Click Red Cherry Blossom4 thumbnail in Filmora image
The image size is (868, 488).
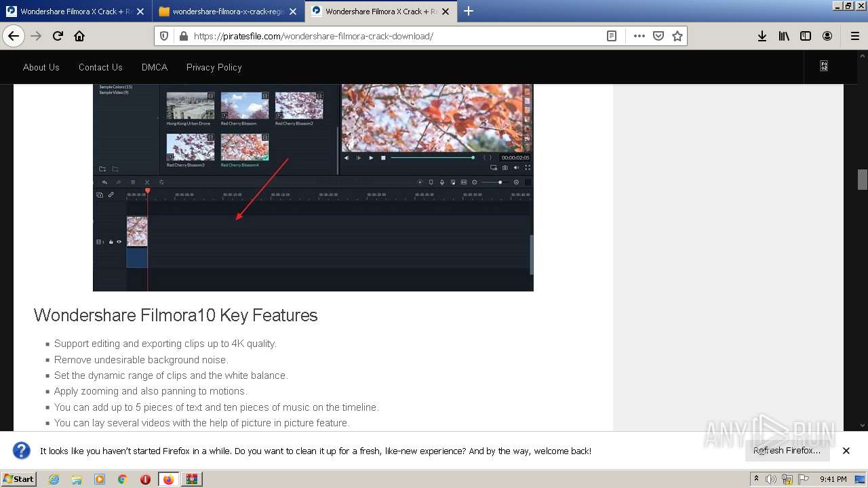(245, 147)
